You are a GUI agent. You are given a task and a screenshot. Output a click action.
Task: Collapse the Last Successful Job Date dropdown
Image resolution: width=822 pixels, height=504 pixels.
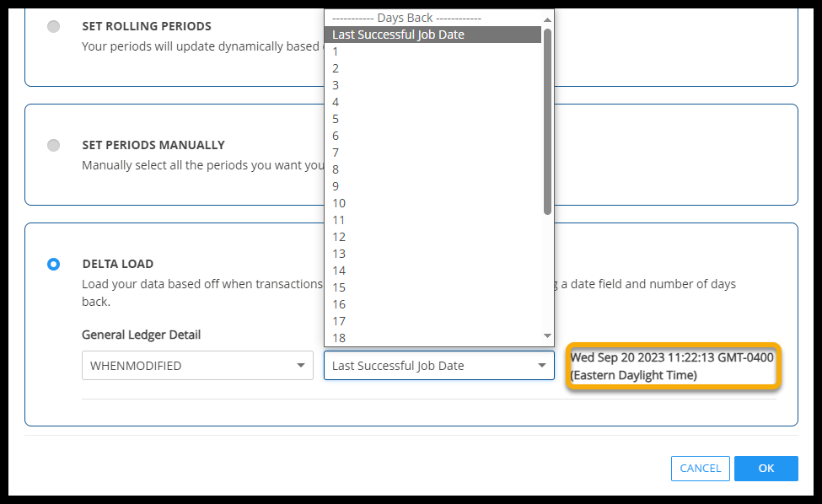pos(439,366)
